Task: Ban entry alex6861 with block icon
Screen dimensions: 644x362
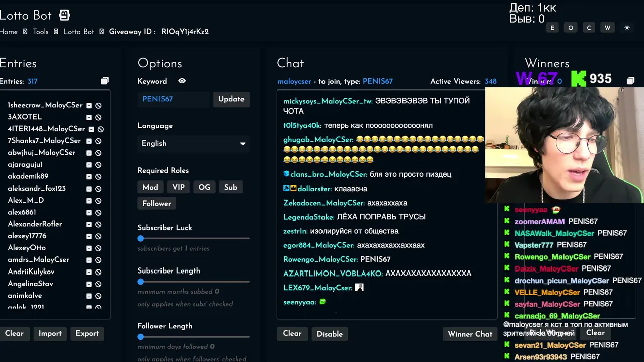Action: pyautogui.click(x=98, y=213)
